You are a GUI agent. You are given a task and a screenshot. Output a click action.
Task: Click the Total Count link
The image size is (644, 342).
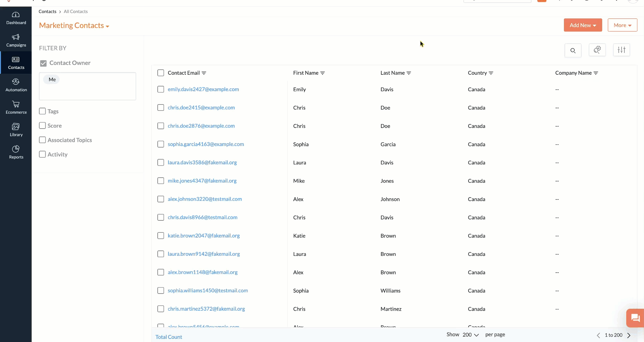pyautogui.click(x=168, y=337)
